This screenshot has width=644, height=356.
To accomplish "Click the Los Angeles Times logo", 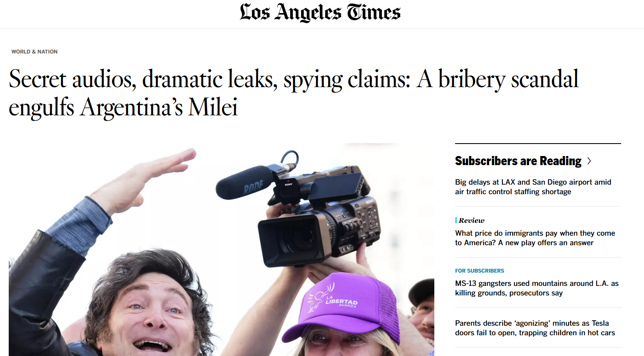I will 320,12.
